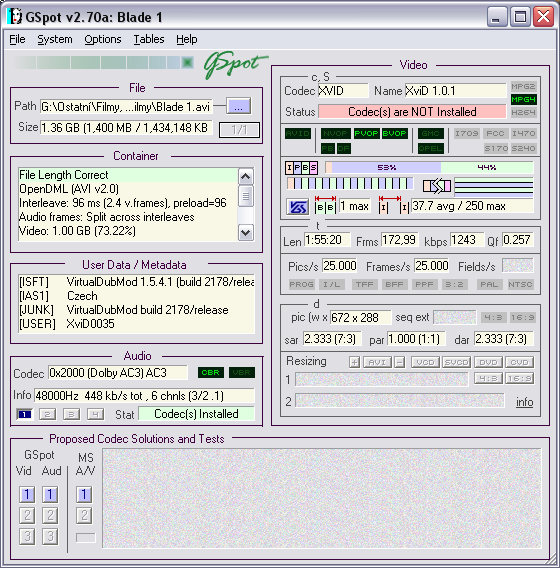Click the VCD resizing button
This screenshot has height=568, width=560.
(x=425, y=362)
